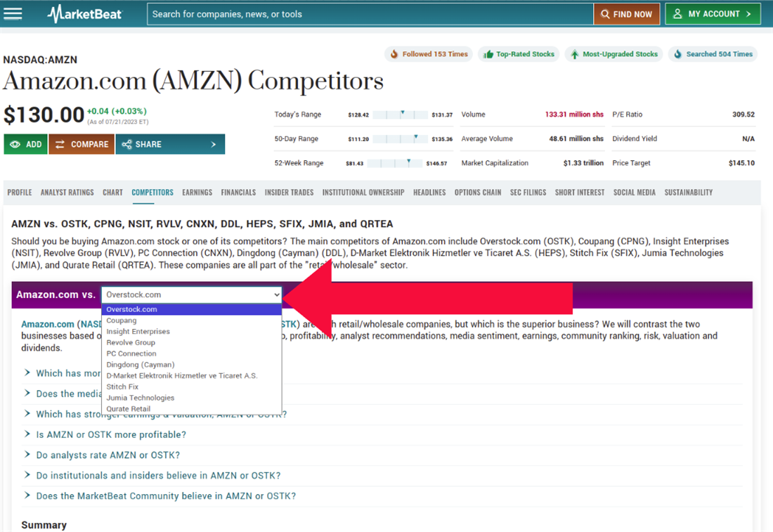
Task: Expand the MarketBeat Community belief question
Action: click(x=166, y=496)
